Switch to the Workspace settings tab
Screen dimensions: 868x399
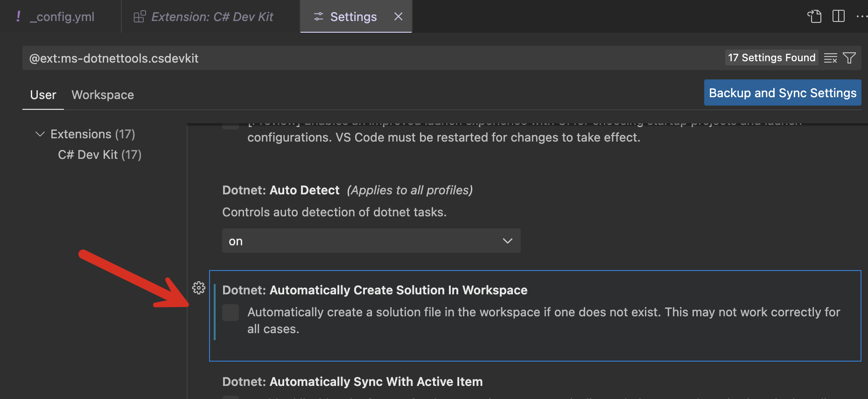(103, 95)
